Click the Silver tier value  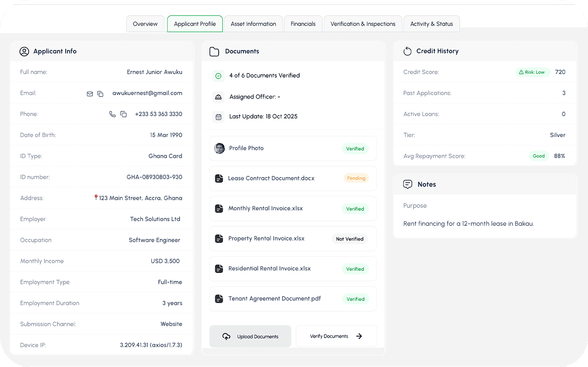[x=557, y=135]
